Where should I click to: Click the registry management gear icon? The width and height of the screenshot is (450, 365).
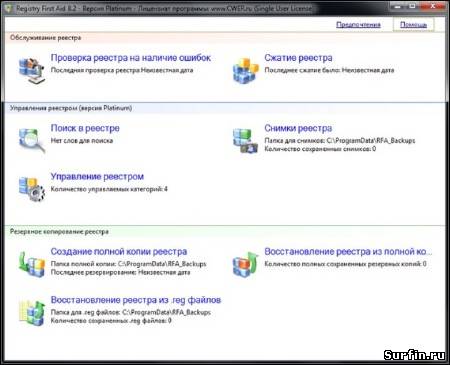32,189
